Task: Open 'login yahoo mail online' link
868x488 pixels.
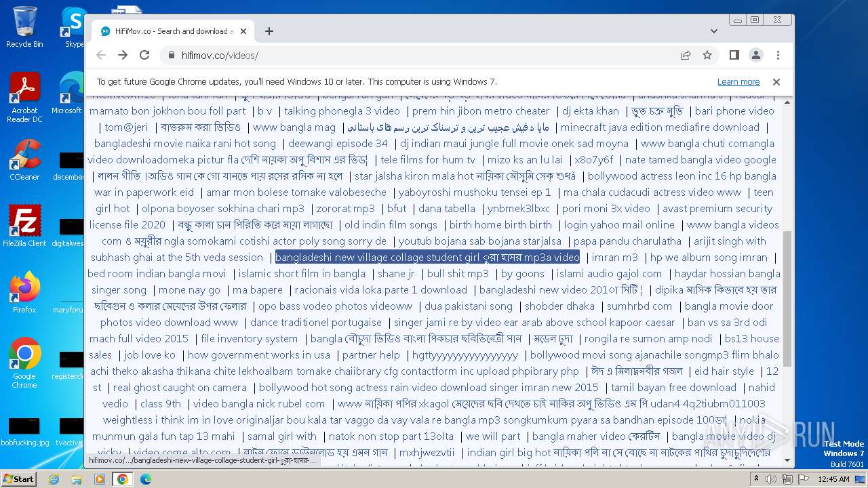Action: click(x=619, y=225)
